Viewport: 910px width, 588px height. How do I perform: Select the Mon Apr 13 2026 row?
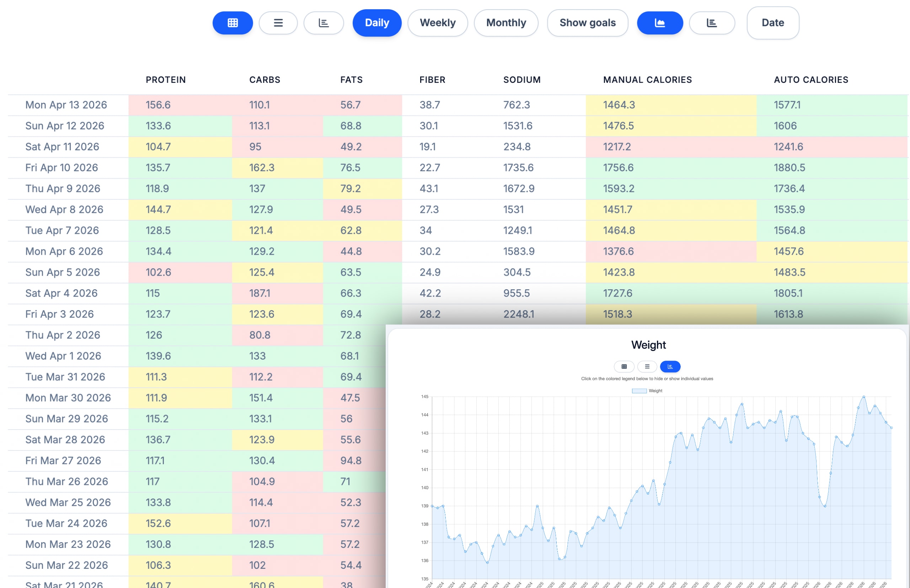[x=66, y=105]
